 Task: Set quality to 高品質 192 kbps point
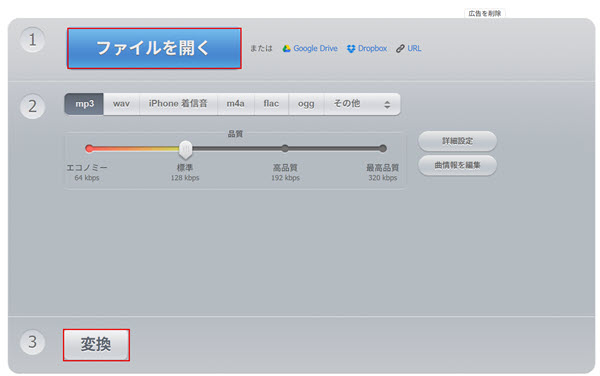click(x=285, y=148)
